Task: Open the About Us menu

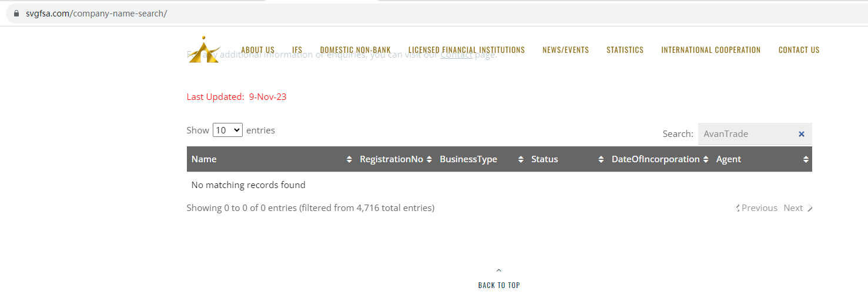Action: tap(257, 50)
